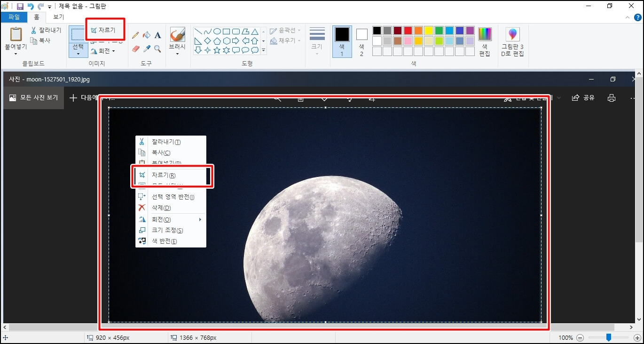
Task: Click the 붙여넣기 clipboard icon
Action: [16, 34]
